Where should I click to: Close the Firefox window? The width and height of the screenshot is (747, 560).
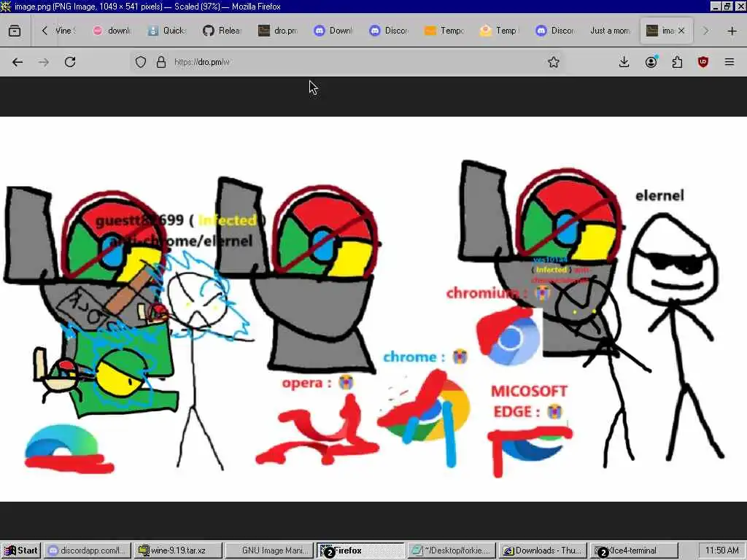740,6
